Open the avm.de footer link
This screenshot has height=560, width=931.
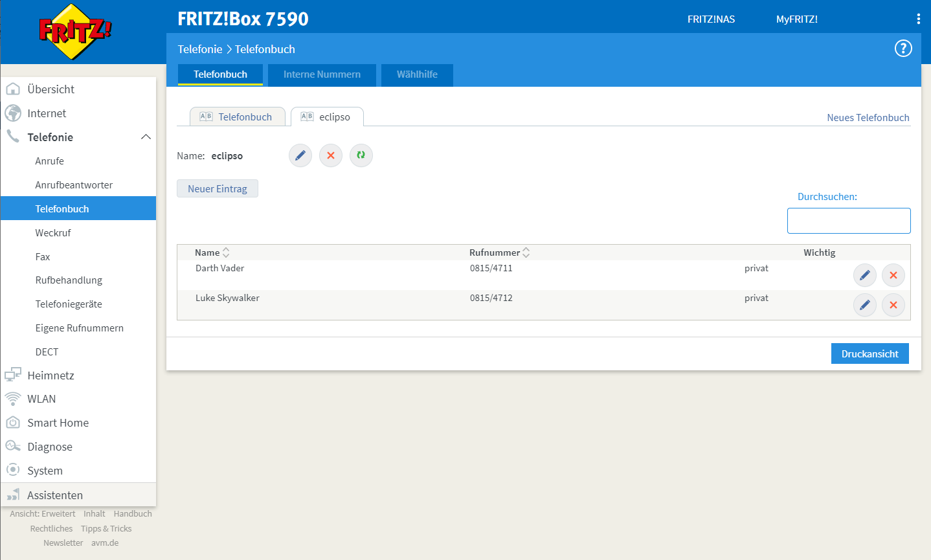[x=105, y=543]
